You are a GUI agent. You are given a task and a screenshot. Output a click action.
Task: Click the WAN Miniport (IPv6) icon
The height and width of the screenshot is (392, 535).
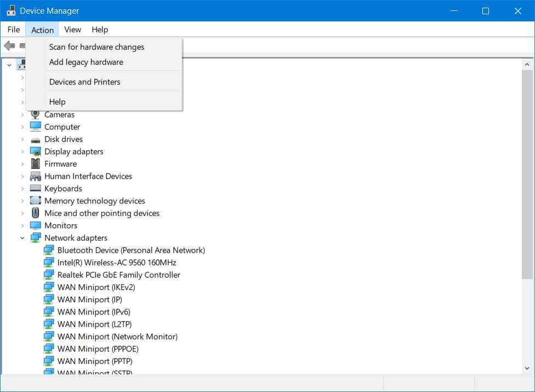pyautogui.click(x=48, y=311)
